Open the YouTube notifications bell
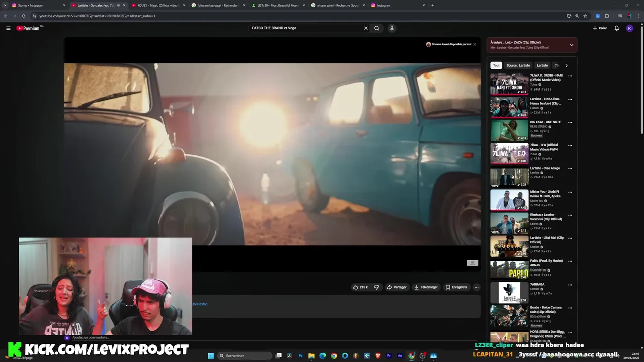 [x=616, y=28]
